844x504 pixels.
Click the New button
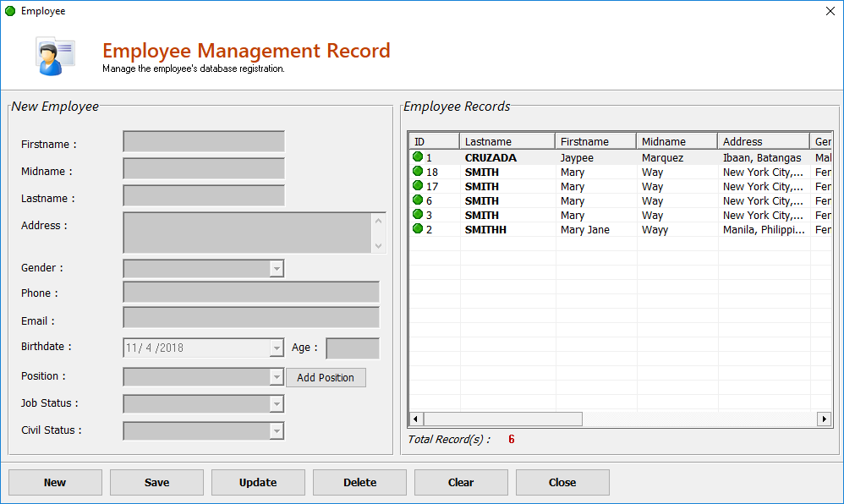(x=55, y=483)
